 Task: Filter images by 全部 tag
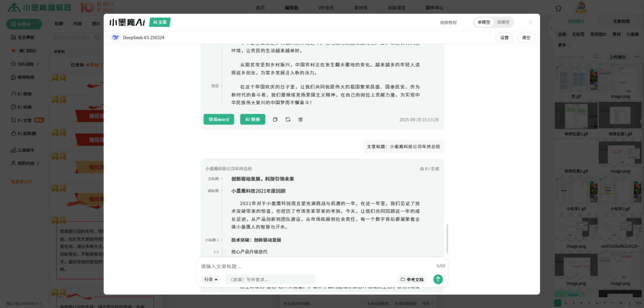[562, 35]
